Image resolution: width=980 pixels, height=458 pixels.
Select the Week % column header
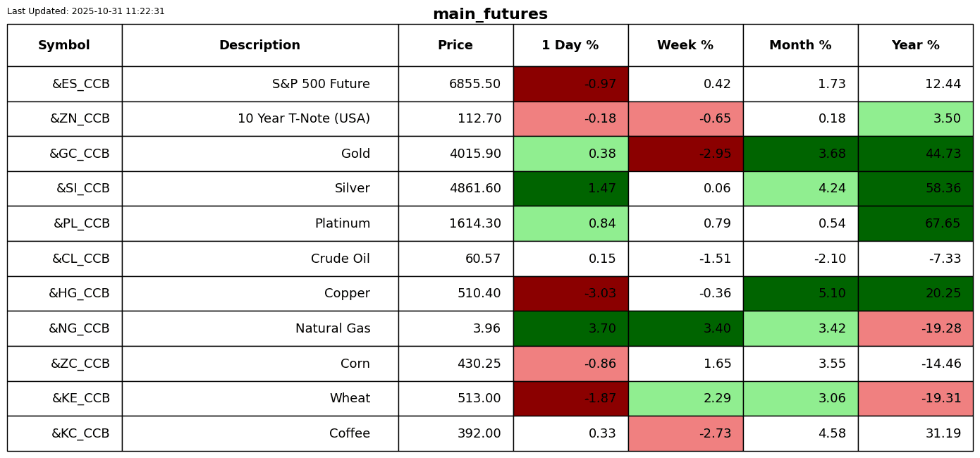point(685,46)
